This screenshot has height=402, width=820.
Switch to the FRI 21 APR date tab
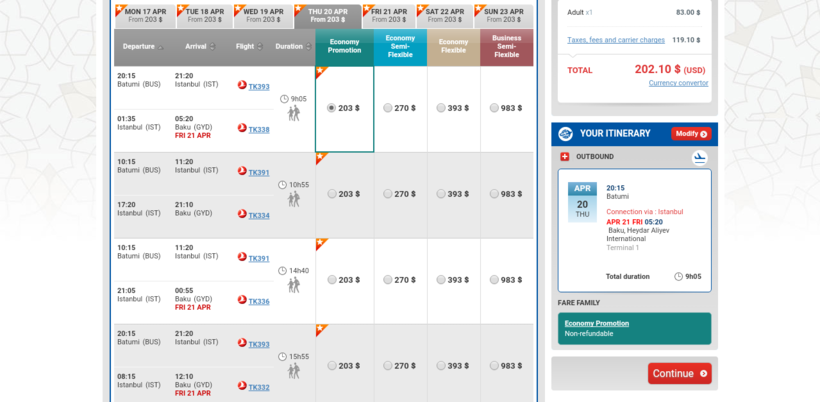[x=389, y=15]
